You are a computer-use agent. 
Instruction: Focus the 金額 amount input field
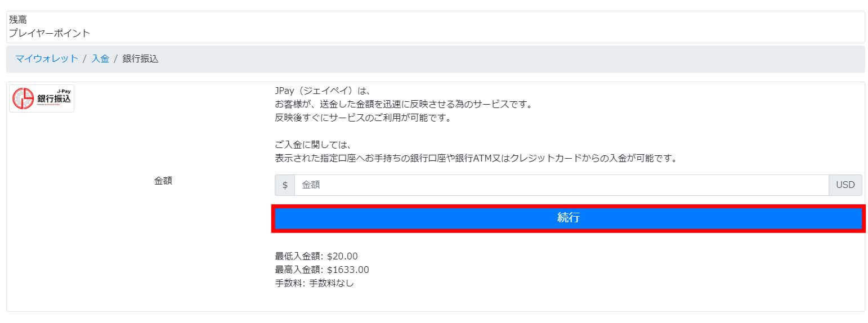click(x=561, y=185)
